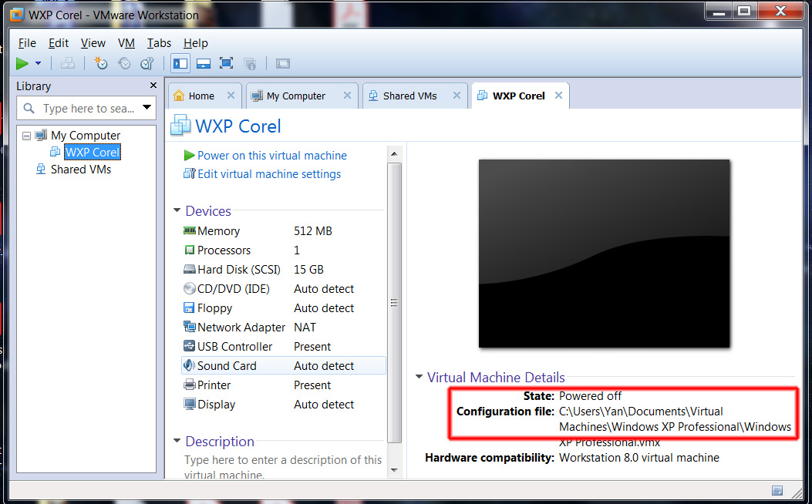The image size is (812, 504).
Task: Click the Send Ctrl+Alt+Del toolbar icon
Action: coord(67,64)
